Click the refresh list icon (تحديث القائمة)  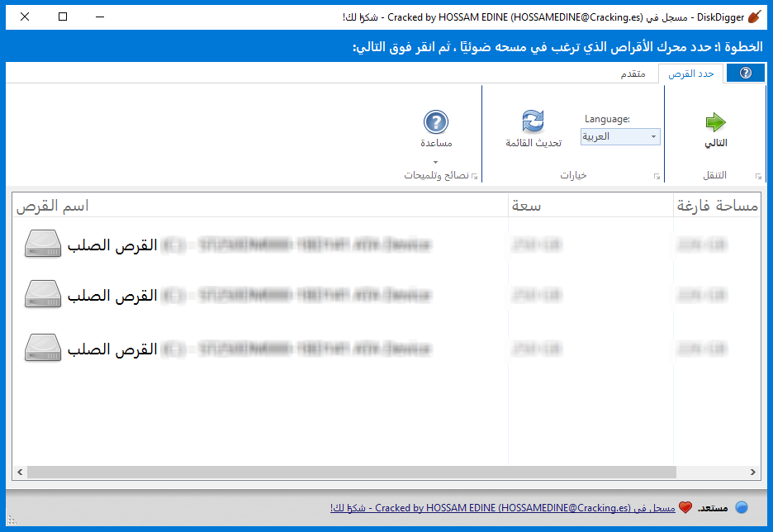coord(533,121)
